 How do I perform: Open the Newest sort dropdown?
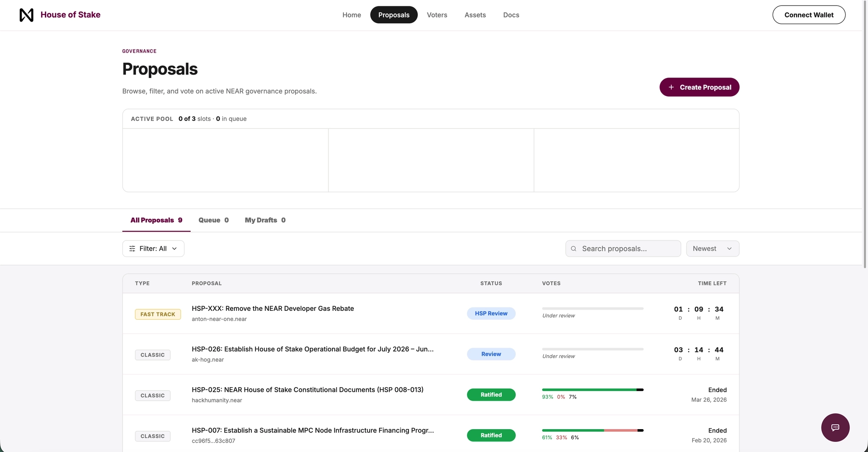coord(712,249)
